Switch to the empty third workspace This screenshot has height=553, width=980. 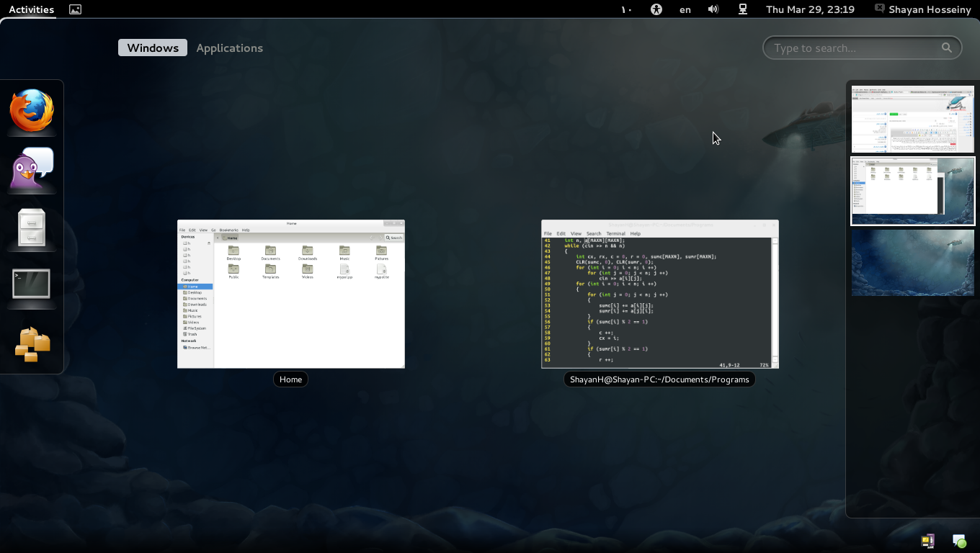(912, 263)
